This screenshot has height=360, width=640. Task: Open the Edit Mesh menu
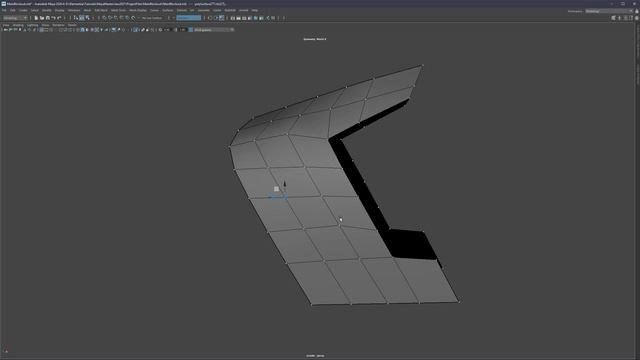click(101, 10)
